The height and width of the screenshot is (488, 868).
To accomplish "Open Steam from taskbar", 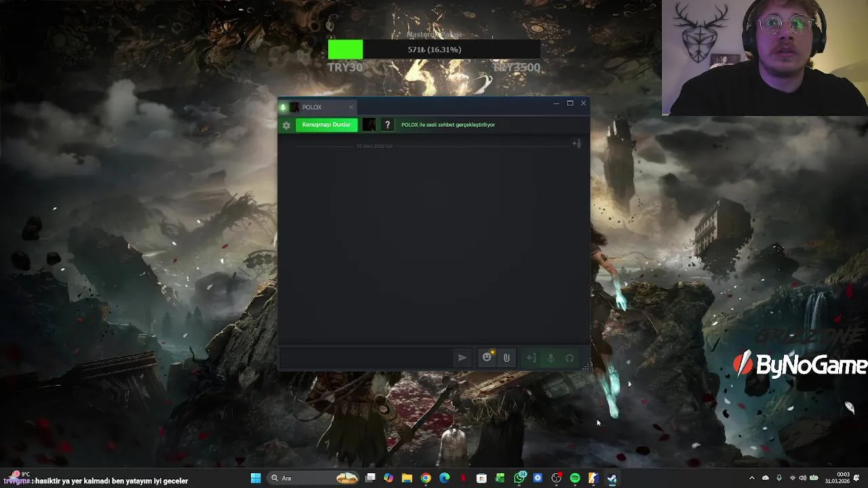I will [x=612, y=478].
